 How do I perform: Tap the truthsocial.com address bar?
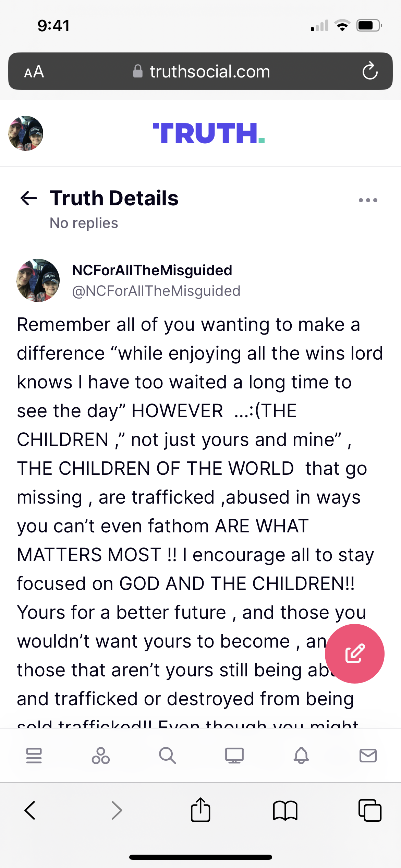(202, 71)
